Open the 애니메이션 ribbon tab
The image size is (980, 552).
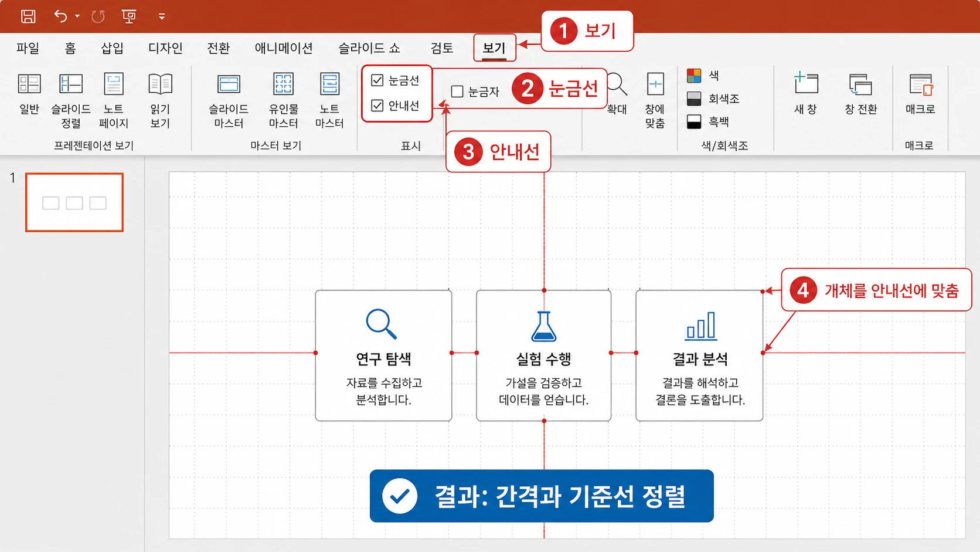point(284,48)
